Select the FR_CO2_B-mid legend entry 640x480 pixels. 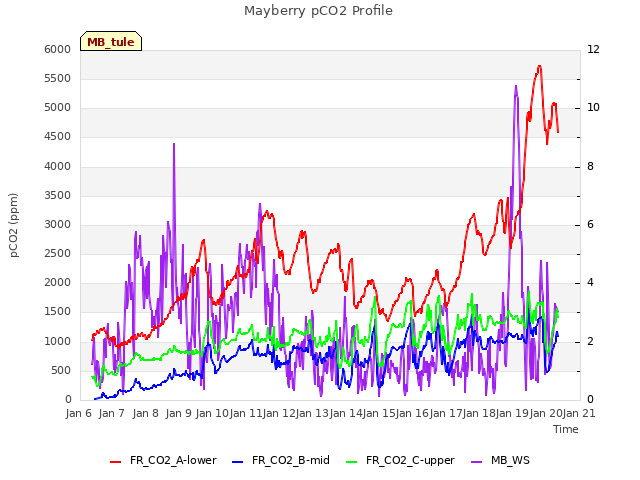(281, 460)
